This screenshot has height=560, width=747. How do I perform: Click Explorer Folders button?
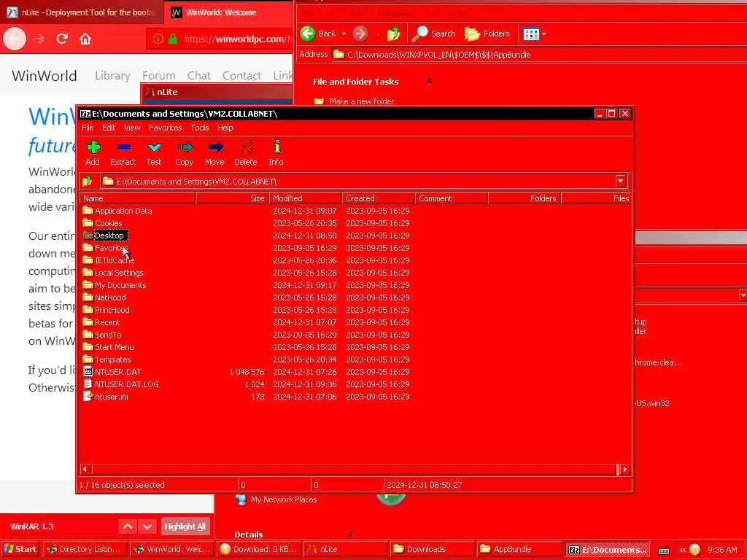click(487, 34)
